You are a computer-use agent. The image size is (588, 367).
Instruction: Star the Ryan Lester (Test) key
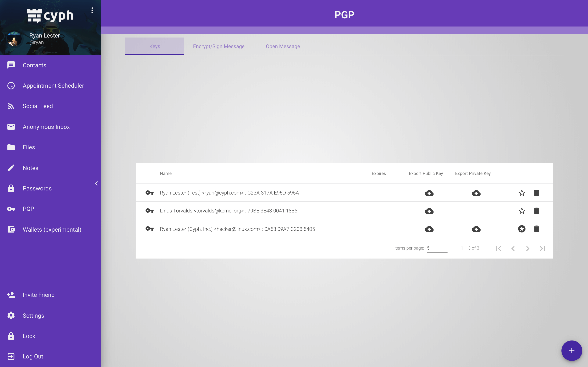[522, 193]
